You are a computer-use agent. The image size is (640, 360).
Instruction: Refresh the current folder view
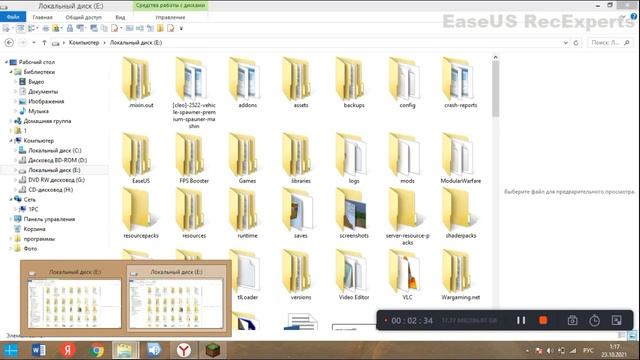(x=576, y=42)
